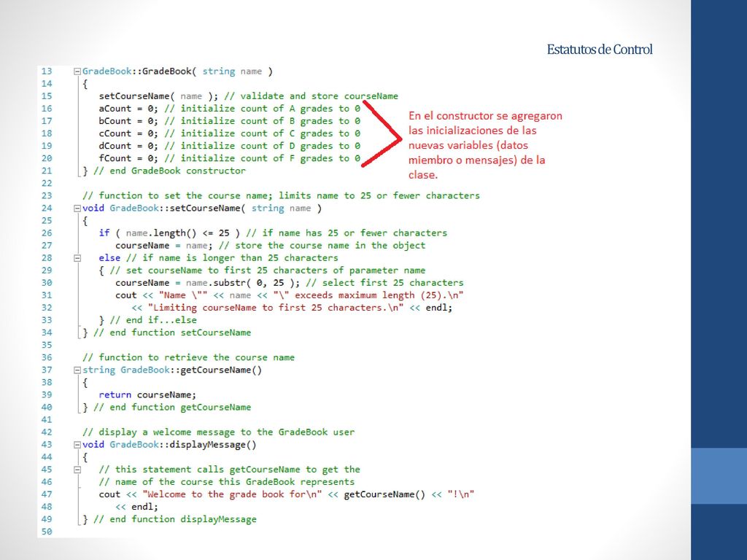The height and width of the screenshot is (560, 747).
Task: Collapse the else block at line 28
Action: click(x=77, y=258)
